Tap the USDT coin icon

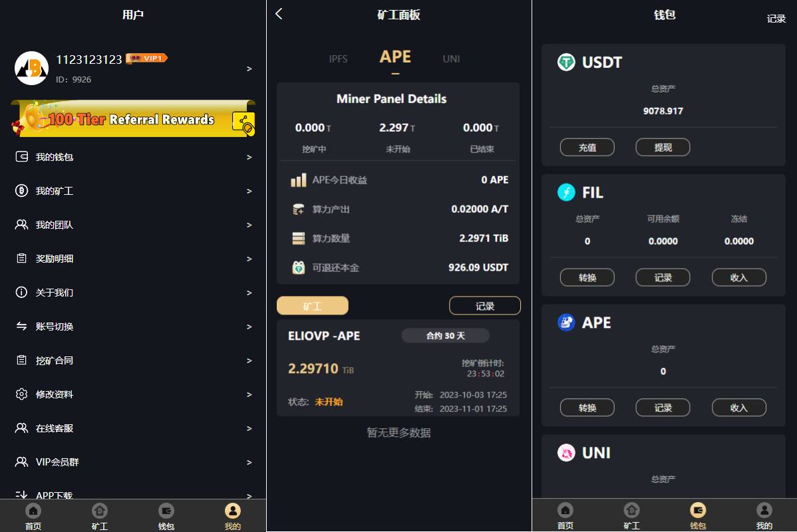click(566, 62)
